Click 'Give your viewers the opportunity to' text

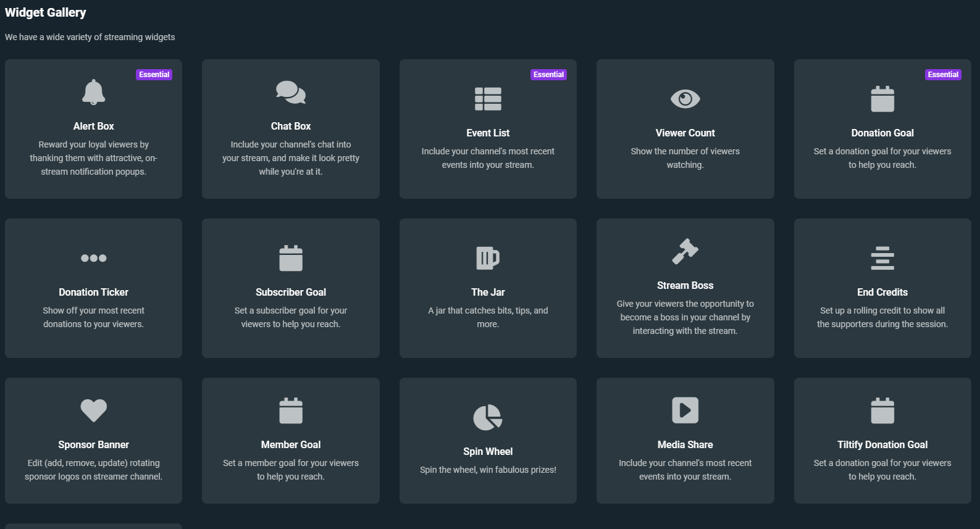(x=685, y=304)
